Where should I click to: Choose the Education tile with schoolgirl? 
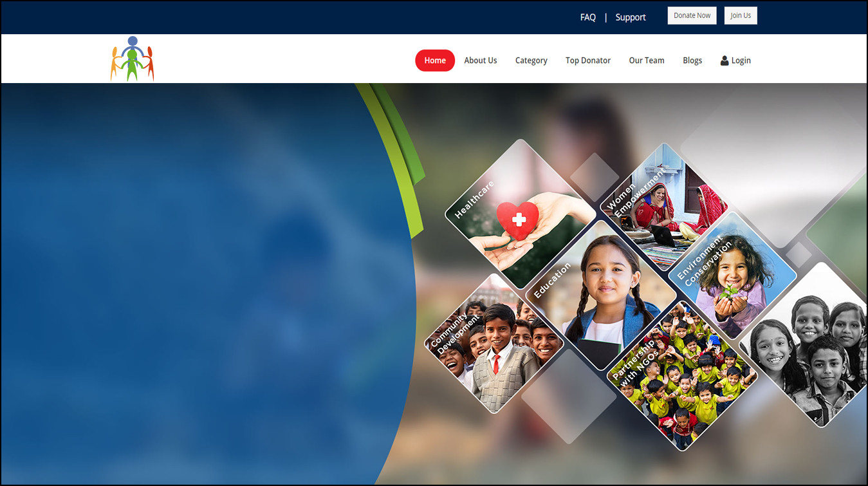(x=602, y=293)
